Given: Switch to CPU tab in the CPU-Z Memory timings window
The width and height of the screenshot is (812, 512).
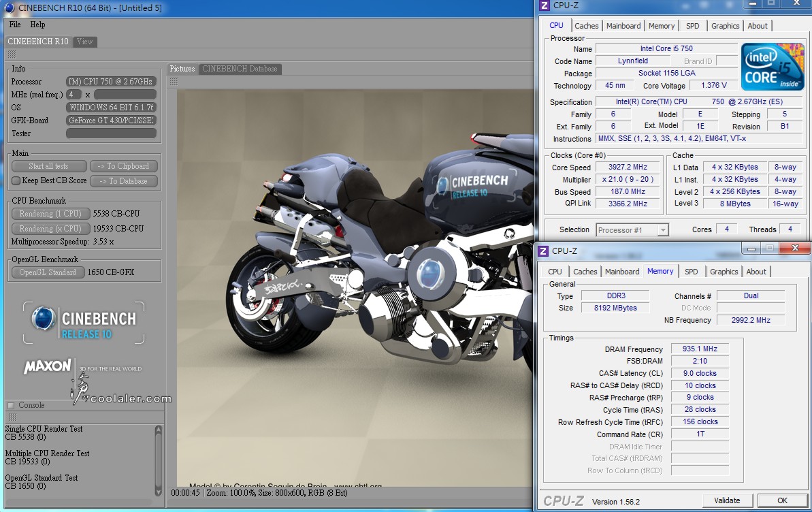Looking at the screenshot, I should [555, 272].
